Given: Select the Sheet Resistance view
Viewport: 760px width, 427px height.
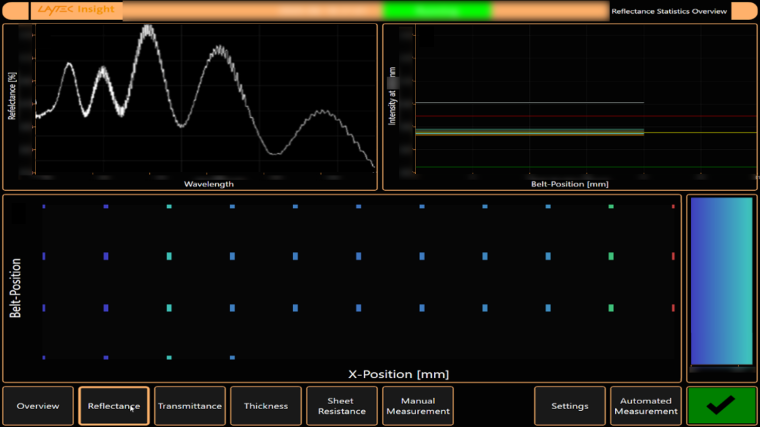Looking at the screenshot, I should 342,406.
